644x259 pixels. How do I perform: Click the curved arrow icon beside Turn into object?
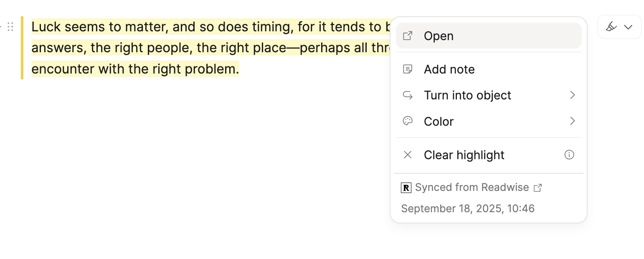(408, 95)
